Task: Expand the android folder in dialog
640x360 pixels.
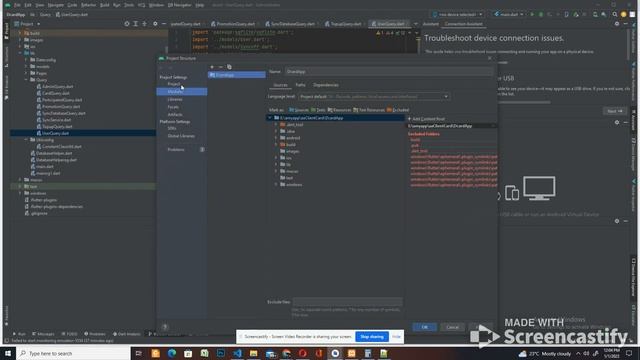Action: pos(276,138)
